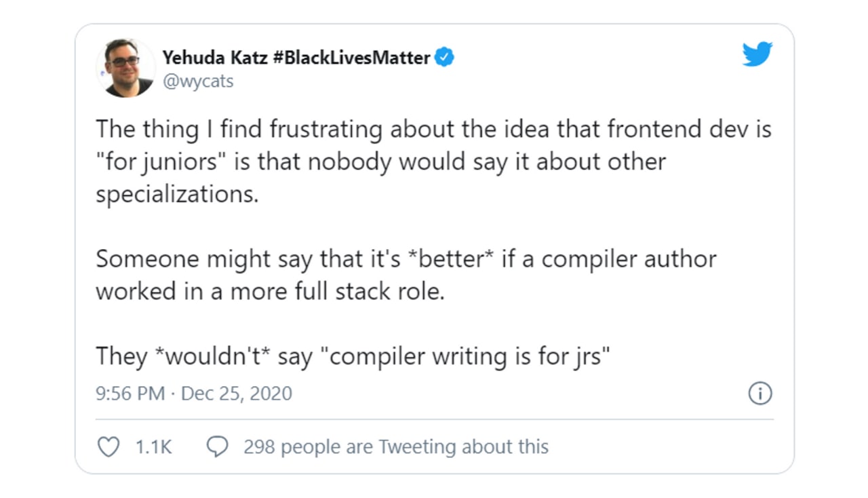Click the word 'specializations.' in the tweet
The image size is (868, 498).
point(177,195)
